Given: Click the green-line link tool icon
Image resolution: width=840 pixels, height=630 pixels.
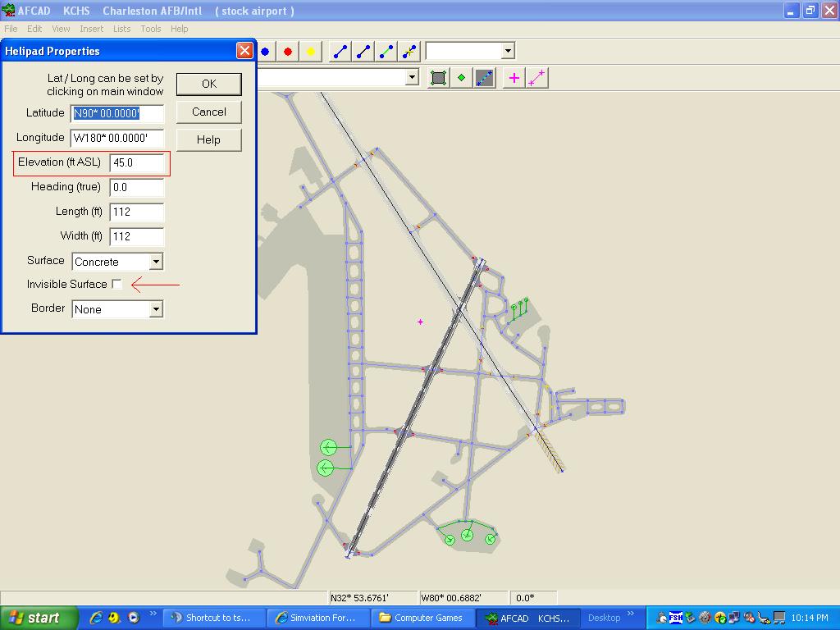Looking at the screenshot, I should pos(386,52).
